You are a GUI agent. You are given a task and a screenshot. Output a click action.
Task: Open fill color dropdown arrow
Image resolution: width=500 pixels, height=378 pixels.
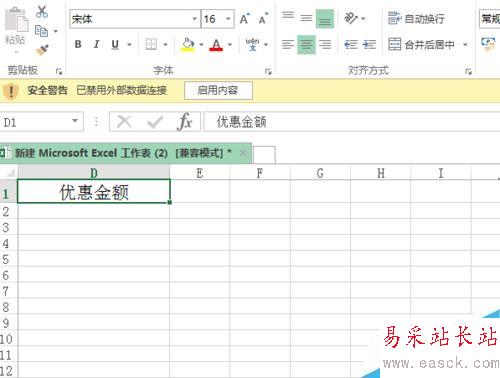[x=201, y=44]
